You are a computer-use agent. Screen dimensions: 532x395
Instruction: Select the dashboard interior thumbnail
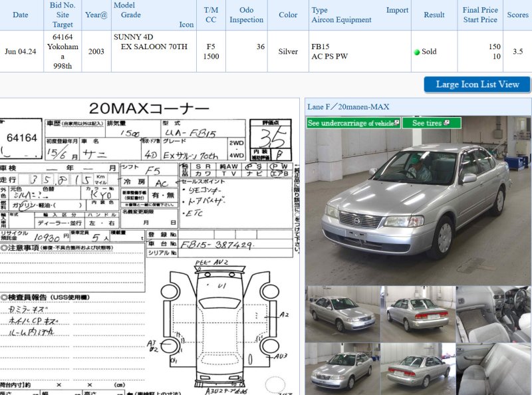(493, 314)
